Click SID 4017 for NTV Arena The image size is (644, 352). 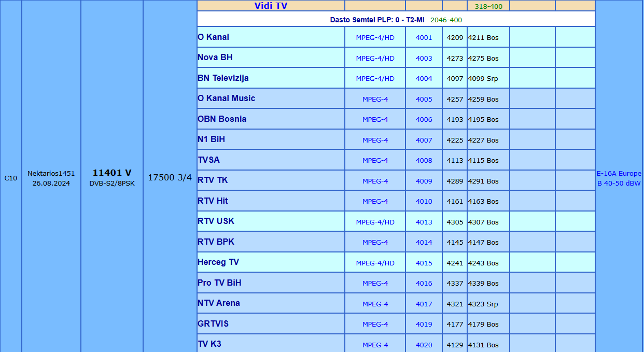[x=424, y=304]
